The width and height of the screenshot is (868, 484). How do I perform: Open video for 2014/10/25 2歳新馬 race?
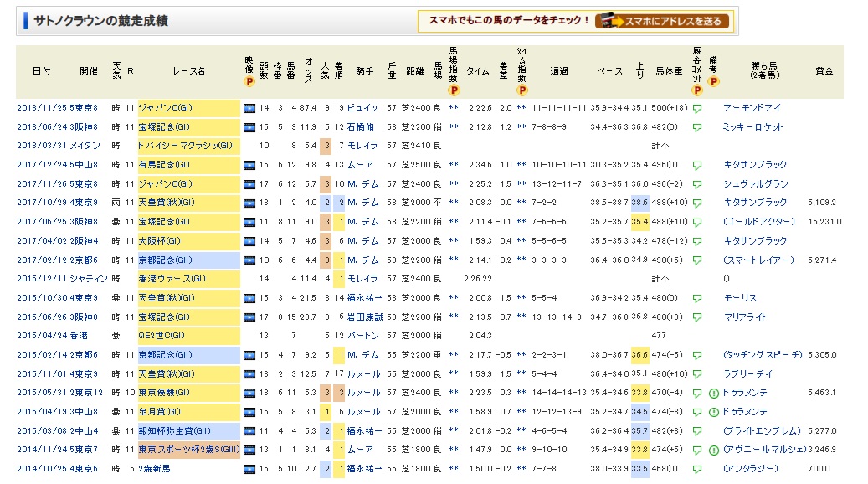(x=249, y=468)
